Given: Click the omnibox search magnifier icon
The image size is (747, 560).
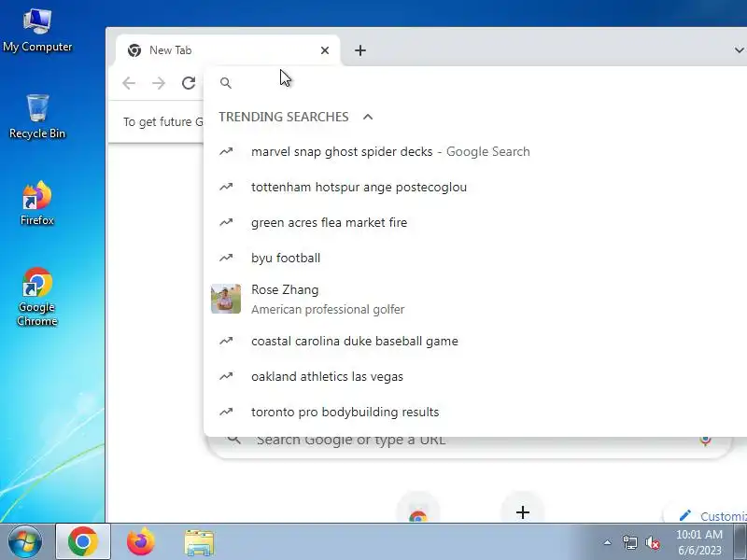Looking at the screenshot, I should click(x=226, y=83).
